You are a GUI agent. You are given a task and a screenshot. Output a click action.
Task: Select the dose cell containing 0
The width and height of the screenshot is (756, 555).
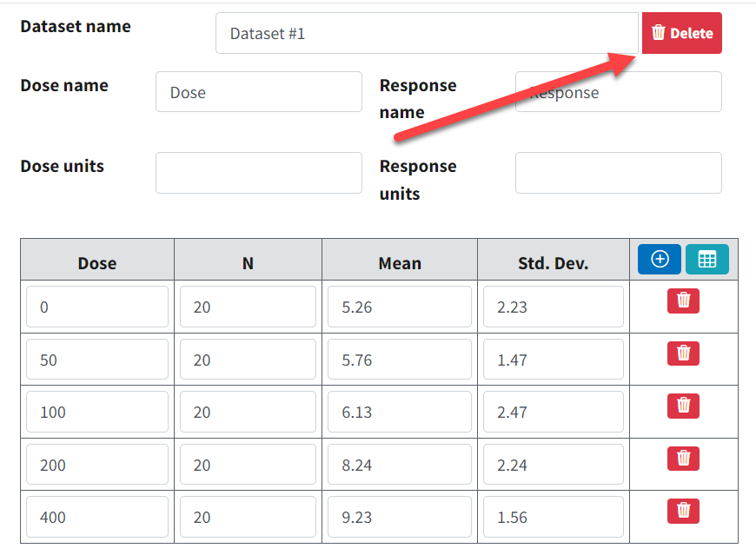tap(97, 307)
